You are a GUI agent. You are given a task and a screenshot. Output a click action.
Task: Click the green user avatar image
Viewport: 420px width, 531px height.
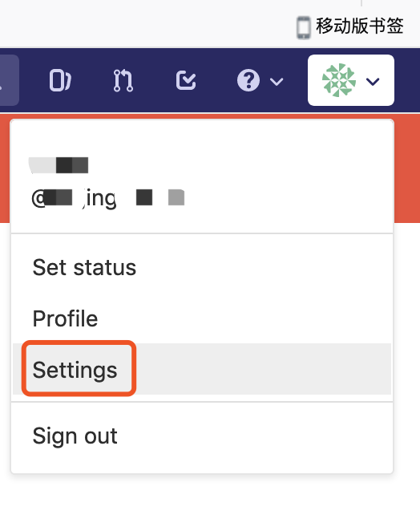coord(339,80)
